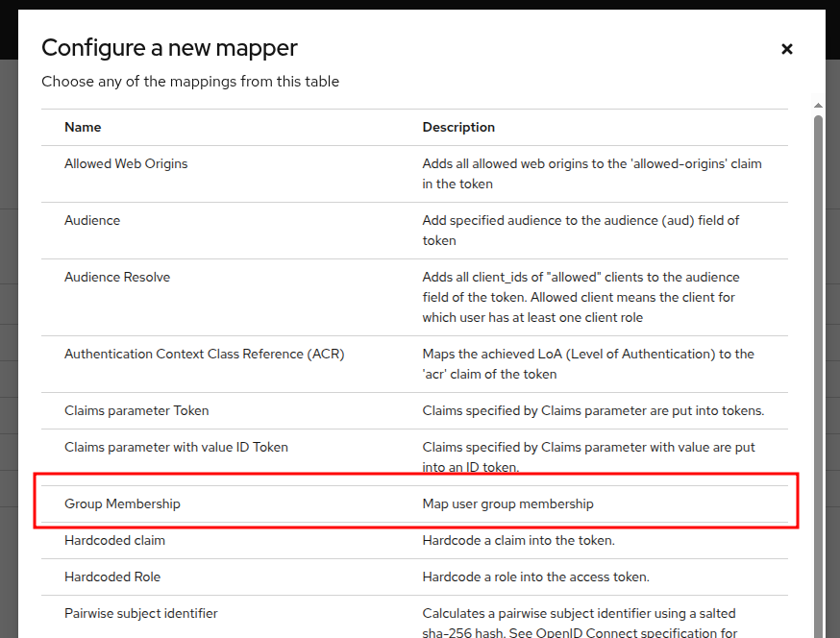Click the 'Map user group membership' description

click(507, 504)
